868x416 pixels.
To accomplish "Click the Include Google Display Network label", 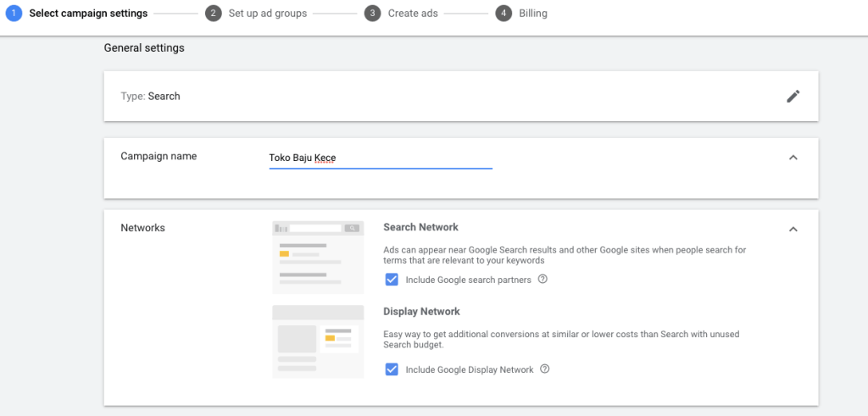I will 470,369.
